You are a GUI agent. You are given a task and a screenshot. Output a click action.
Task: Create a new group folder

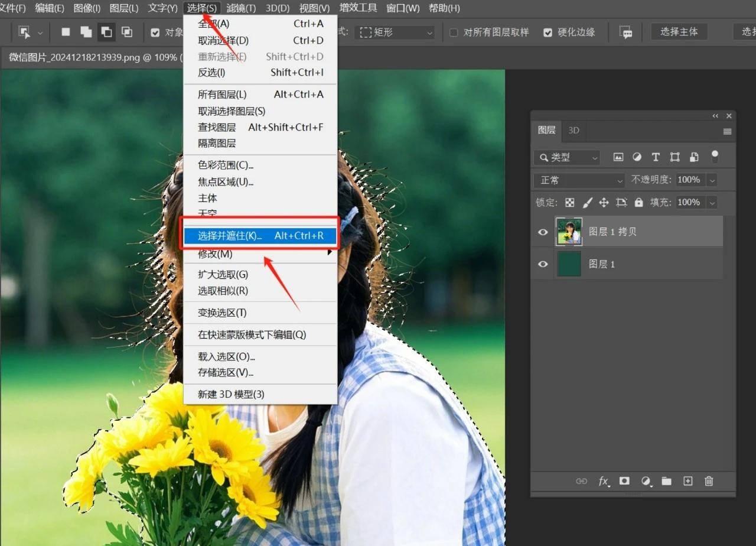pos(666,481)
